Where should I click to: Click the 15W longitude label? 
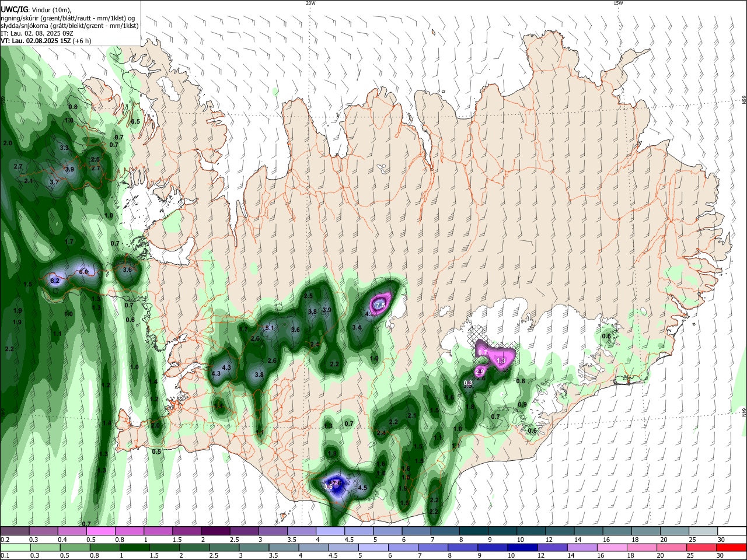618,3
